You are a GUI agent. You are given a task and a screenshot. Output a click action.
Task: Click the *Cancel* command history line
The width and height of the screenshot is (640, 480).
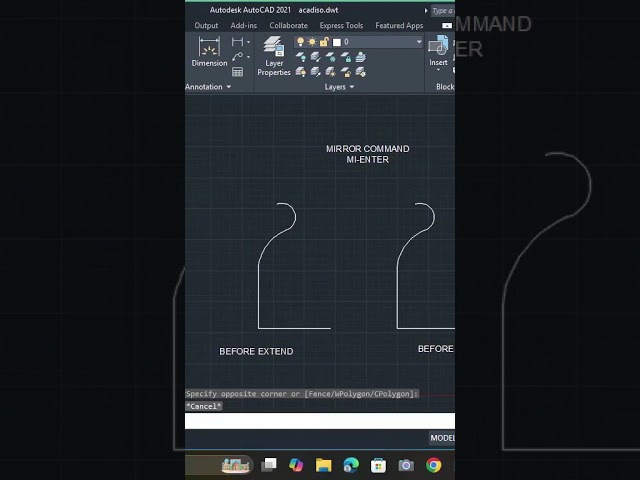[x=204, y=406]
